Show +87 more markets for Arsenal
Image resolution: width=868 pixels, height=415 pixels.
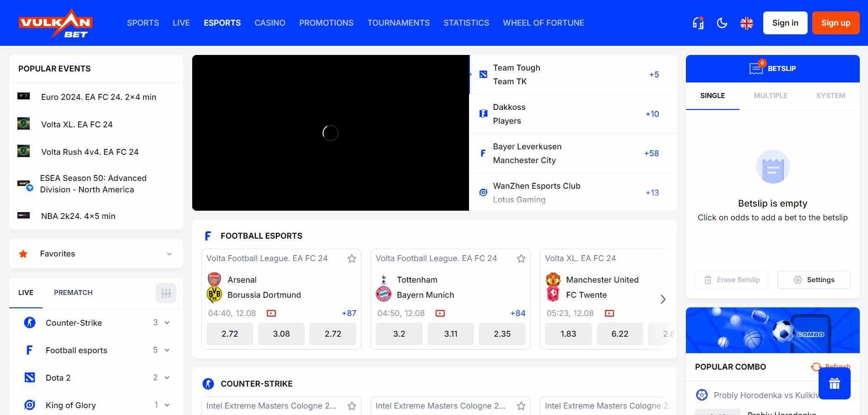349,313
